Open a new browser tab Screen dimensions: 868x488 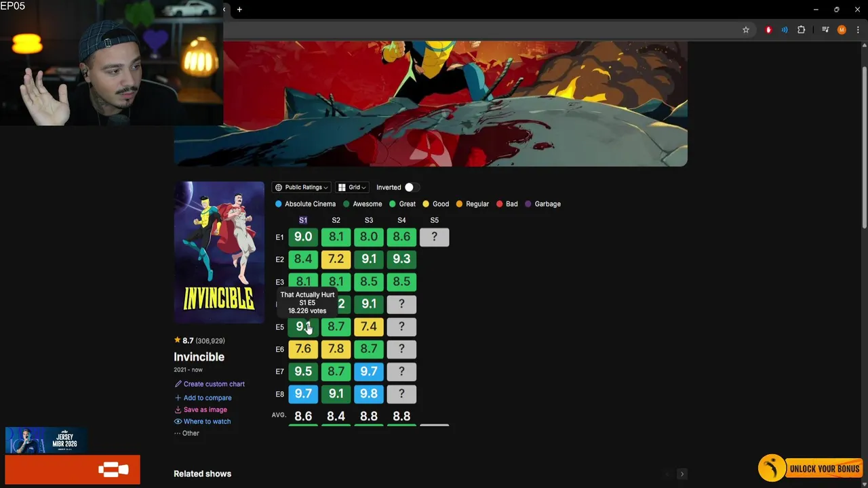point(239,9)
